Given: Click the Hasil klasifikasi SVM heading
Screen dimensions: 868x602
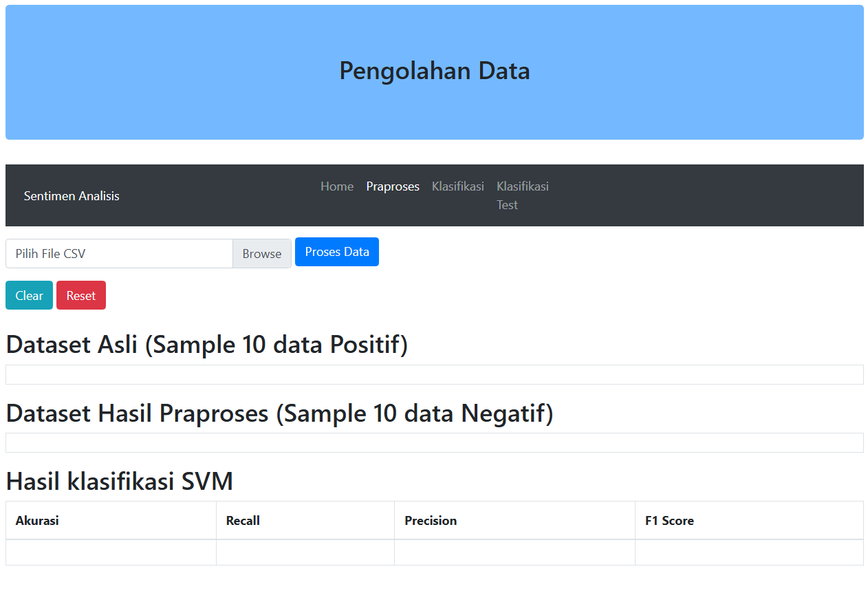Looking at the screenshot, I should point(120,482).
